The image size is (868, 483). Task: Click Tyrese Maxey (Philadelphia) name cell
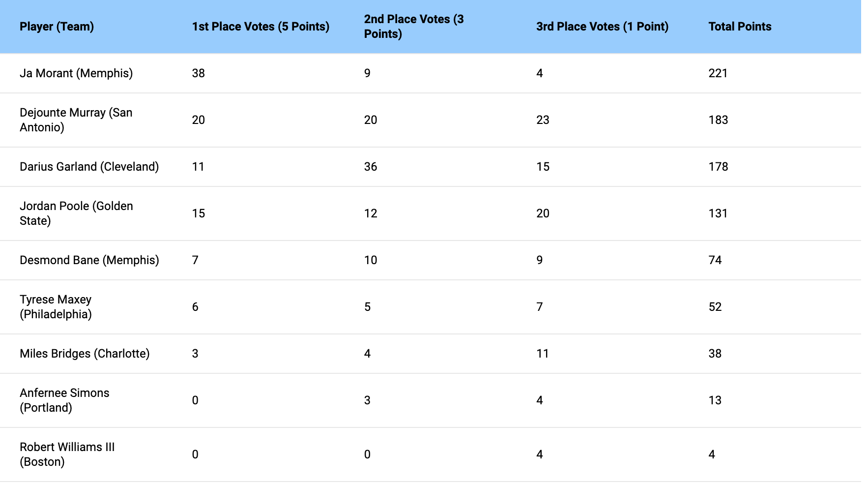pos(56,307)
